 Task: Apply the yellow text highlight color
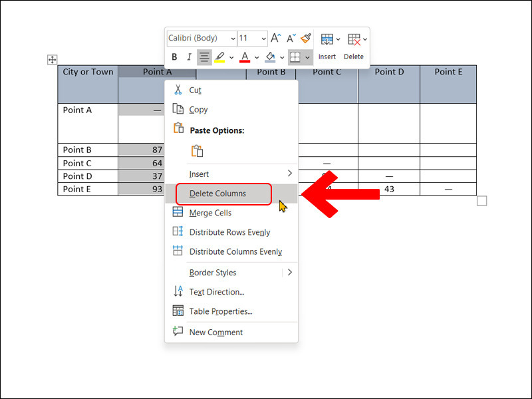(x=219, y=57)
